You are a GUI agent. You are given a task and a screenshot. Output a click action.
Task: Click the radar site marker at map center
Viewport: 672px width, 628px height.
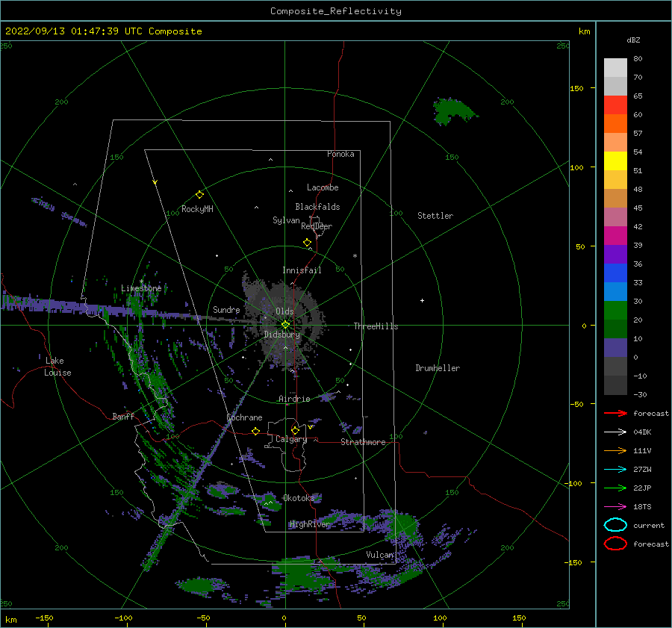(285, 325)
